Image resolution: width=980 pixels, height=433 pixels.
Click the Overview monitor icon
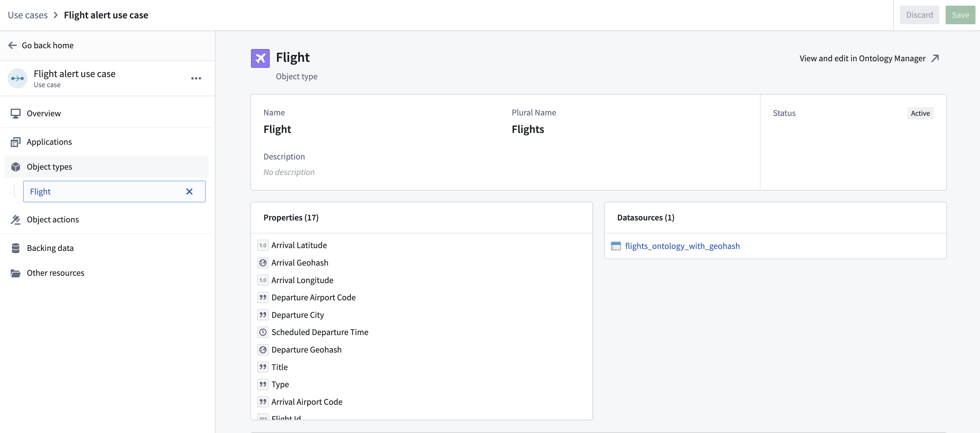click(x=16, y=113)
